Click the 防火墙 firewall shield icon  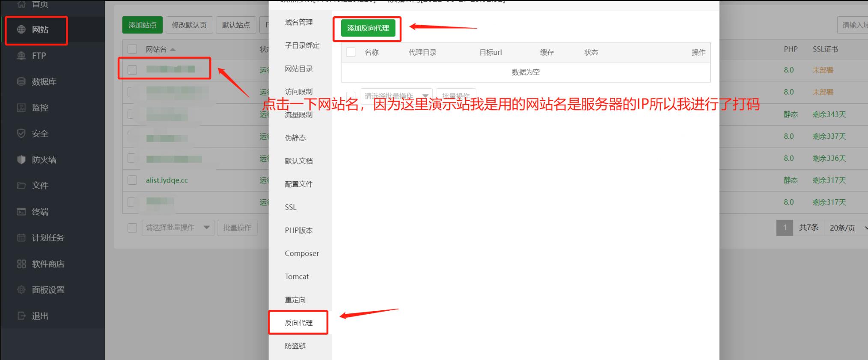[21, 160]
